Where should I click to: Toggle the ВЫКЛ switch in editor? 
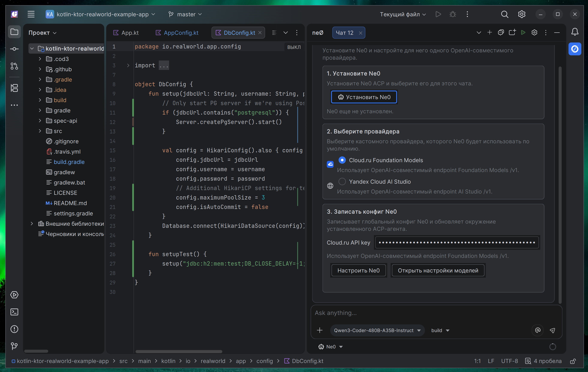294,47
